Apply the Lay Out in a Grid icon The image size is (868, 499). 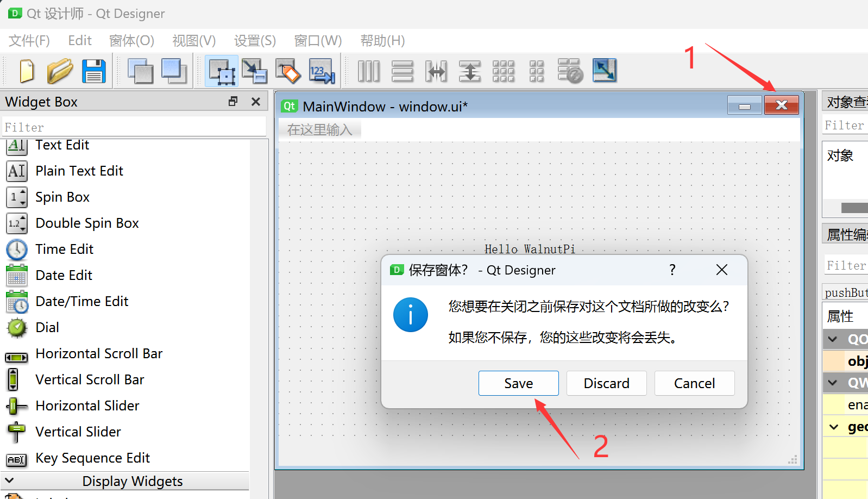(x=504, y=71)
